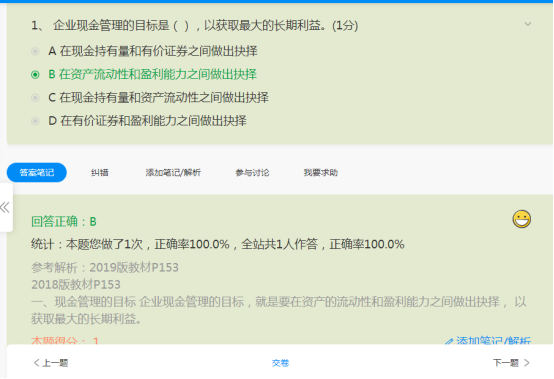Click the 添加笔记/解析 pencil link
The height and width of the screenshot is (379, 554).
pos(488,341)
